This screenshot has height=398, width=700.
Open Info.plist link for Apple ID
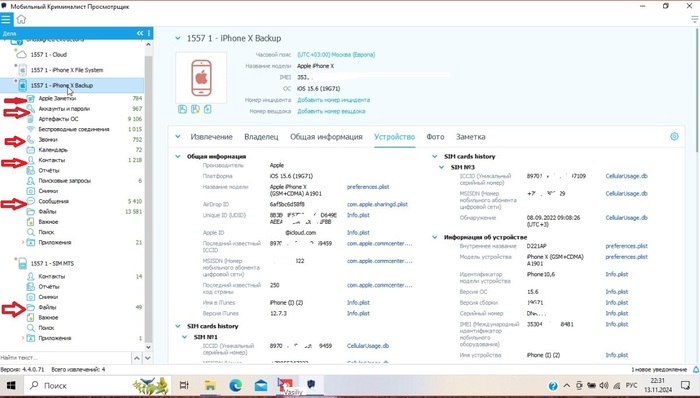coord(358,232)
